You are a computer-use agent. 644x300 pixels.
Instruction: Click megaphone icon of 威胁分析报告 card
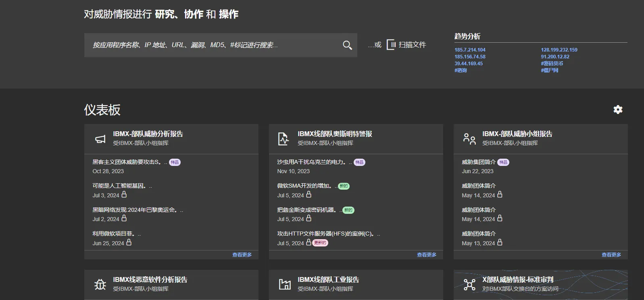(100, 139)
